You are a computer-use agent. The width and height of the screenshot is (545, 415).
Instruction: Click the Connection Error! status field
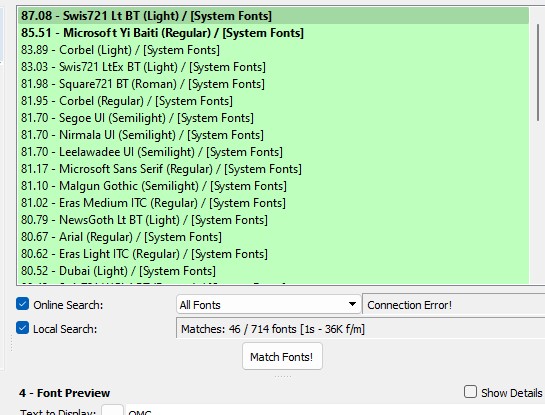pos(454,305)
